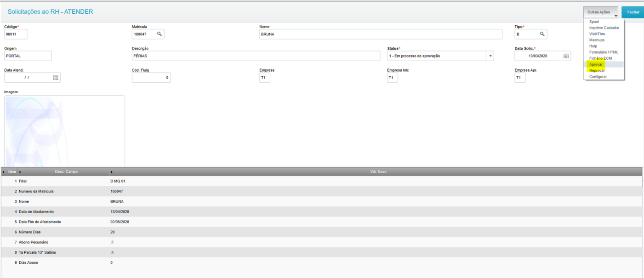Screen dimensions: 644x278
Task: Open the Data Solic. calendar icon
Action: click(566, 56)
